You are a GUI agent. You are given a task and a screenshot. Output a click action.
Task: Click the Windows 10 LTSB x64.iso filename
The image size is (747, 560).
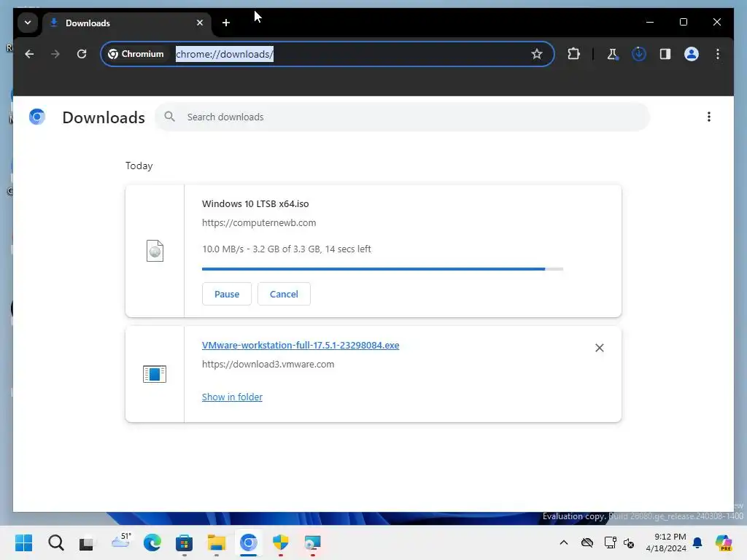[x=255, y=204]
